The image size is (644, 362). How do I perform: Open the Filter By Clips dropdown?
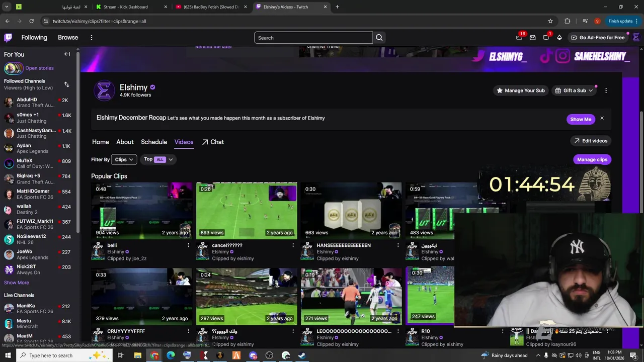124,159
